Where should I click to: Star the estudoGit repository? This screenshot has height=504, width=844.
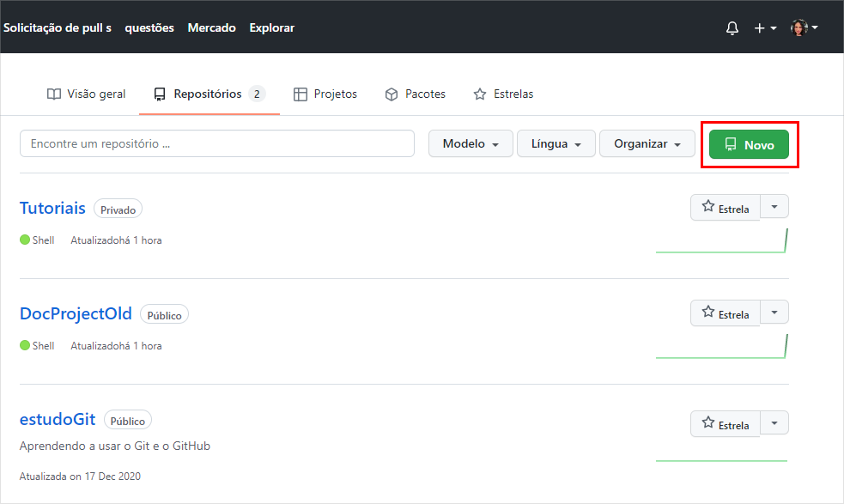pyautogui.click(x=726, y=423)
